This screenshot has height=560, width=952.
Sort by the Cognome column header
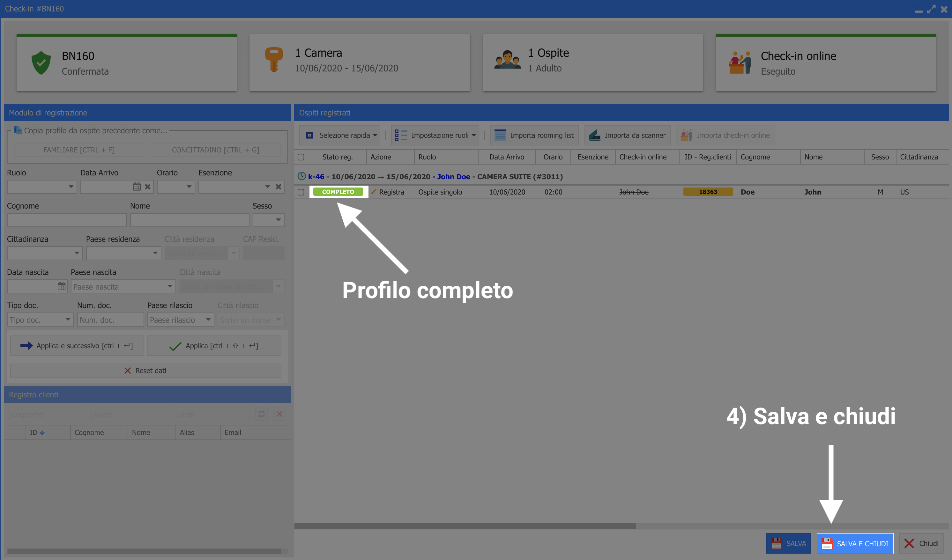[x=755, y=157]
